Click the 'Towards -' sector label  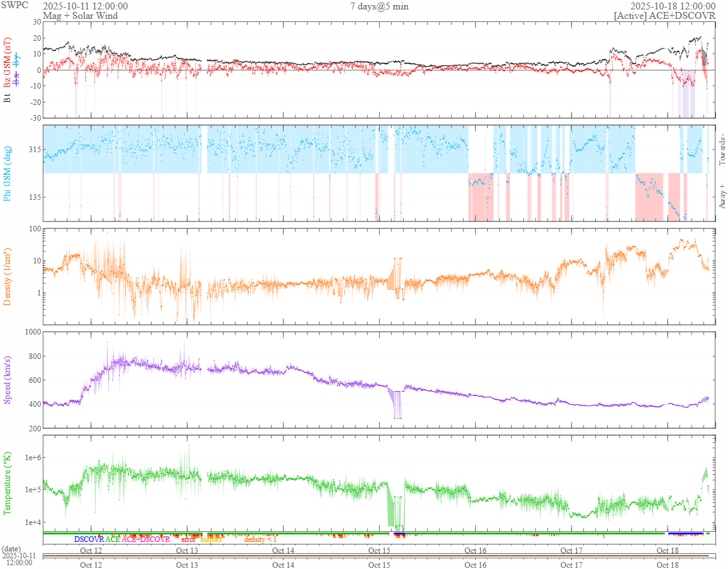(x=722, y=150)
